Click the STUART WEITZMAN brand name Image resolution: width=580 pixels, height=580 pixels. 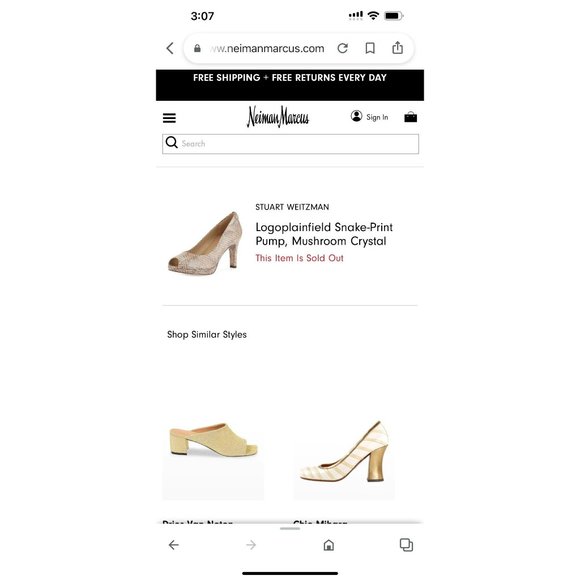[292, 207]
